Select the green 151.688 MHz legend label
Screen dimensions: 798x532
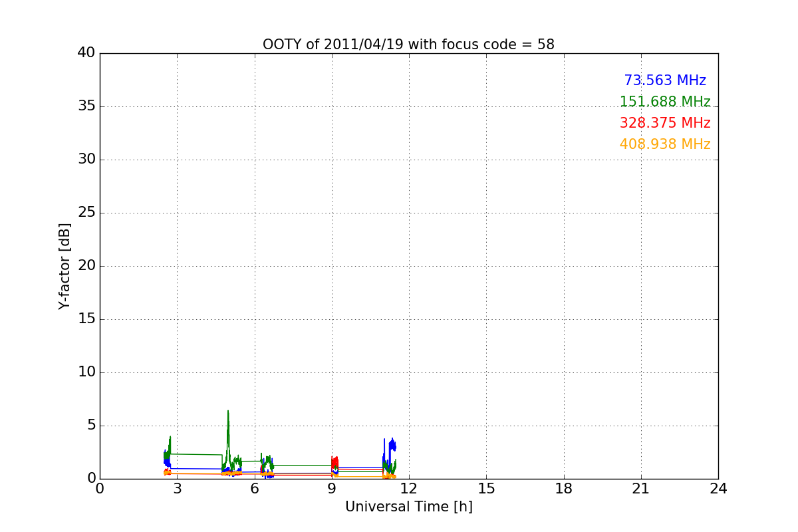click(665, 102)
